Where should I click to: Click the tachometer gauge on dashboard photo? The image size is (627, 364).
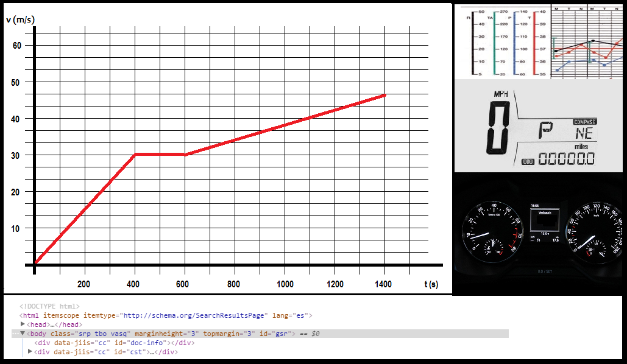492,233
